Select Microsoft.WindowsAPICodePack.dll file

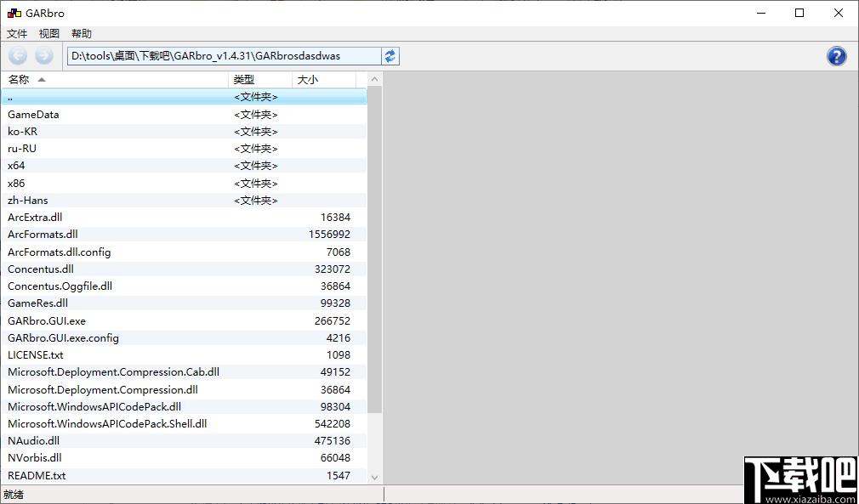pos(184,406)
